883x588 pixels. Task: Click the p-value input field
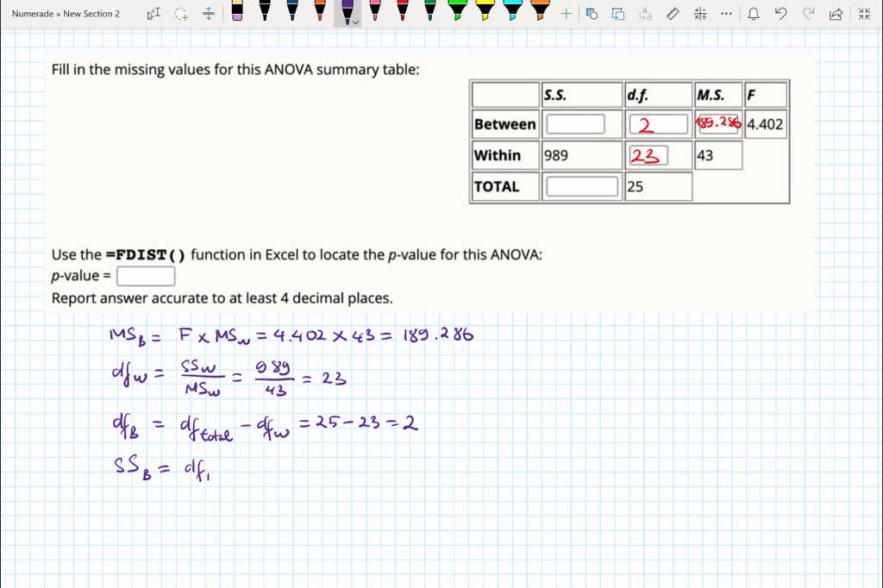click(x=145, y=275)
